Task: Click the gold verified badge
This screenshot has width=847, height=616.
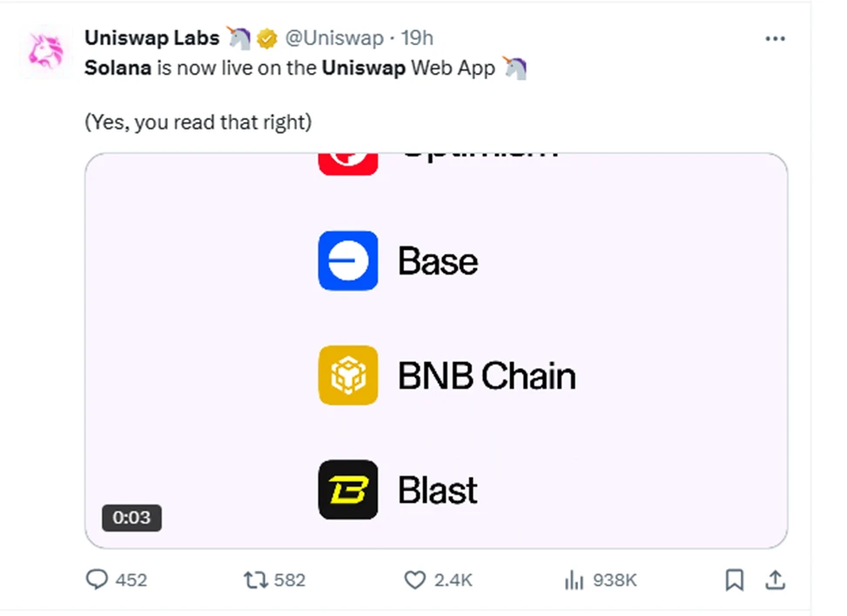Action: click(266, 38)
